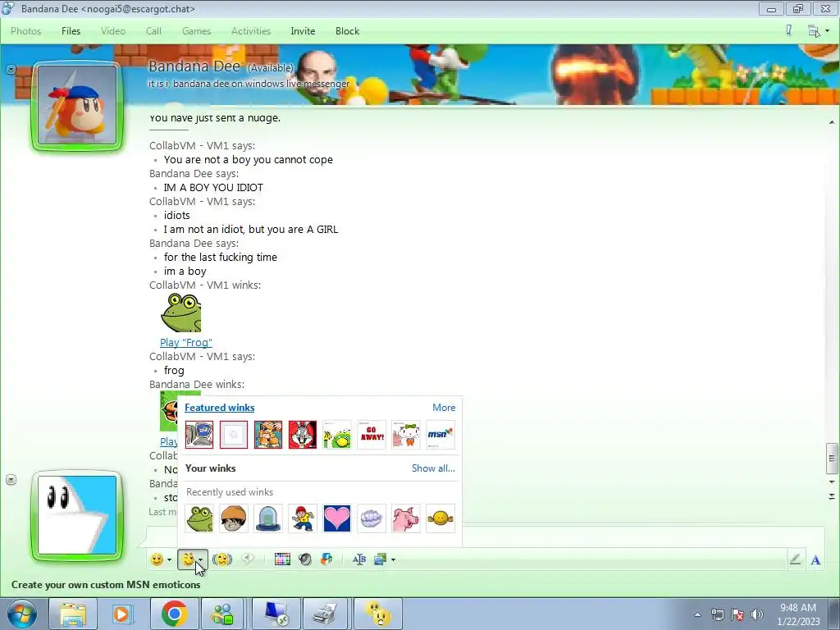Open the Start menu

pos(22,614)
